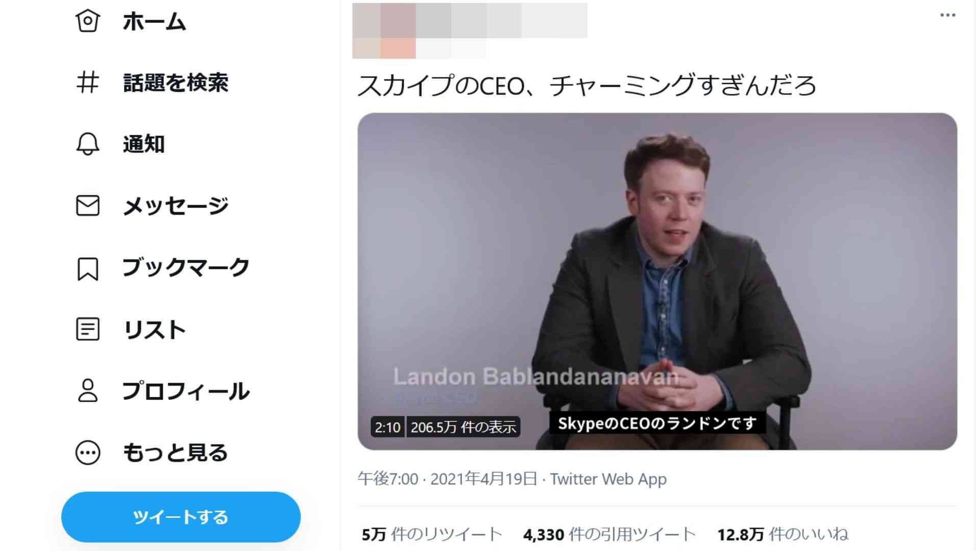Open the tweet's three-dot options menu

point(947,15)
